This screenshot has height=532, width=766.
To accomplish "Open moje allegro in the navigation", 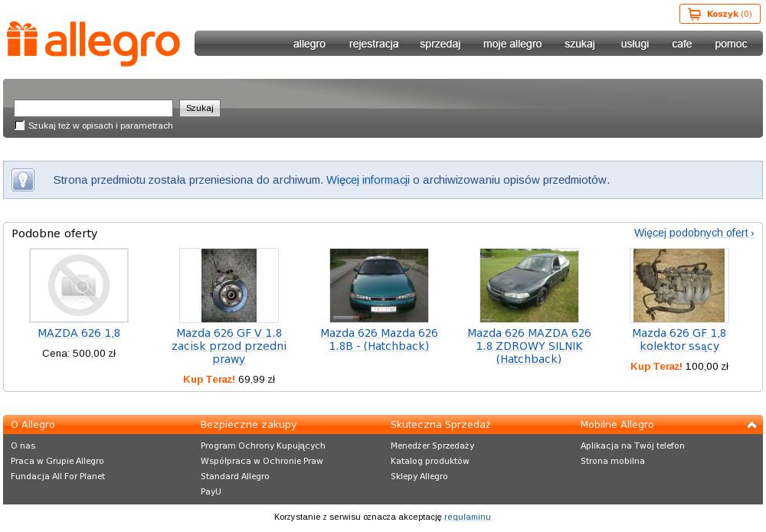I will click(x=512, y=44).
